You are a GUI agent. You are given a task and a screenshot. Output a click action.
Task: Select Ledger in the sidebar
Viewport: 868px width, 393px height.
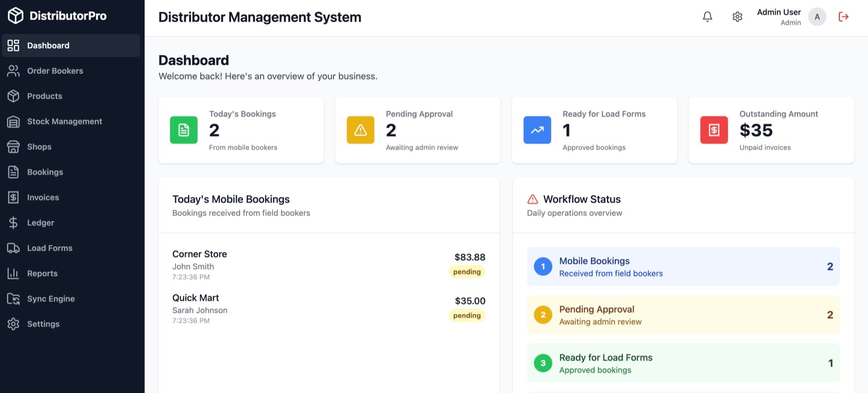coord(71,223)
